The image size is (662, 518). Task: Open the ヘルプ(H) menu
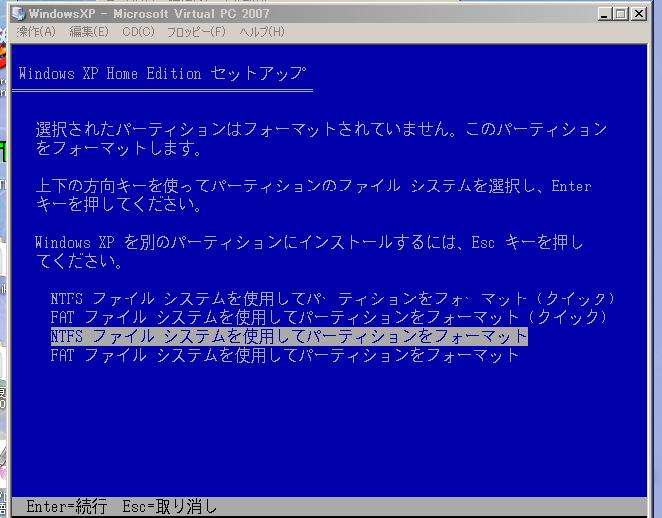click(x=262, y=32)
